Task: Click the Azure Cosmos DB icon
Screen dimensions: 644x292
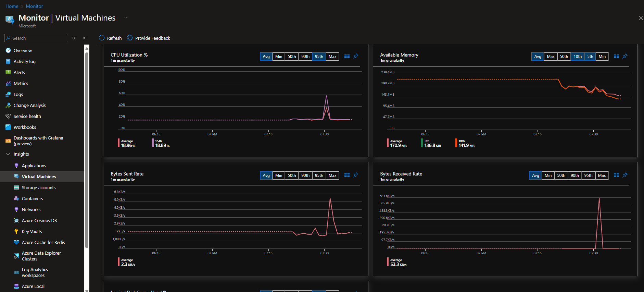Action: click(x=16, y=220)
